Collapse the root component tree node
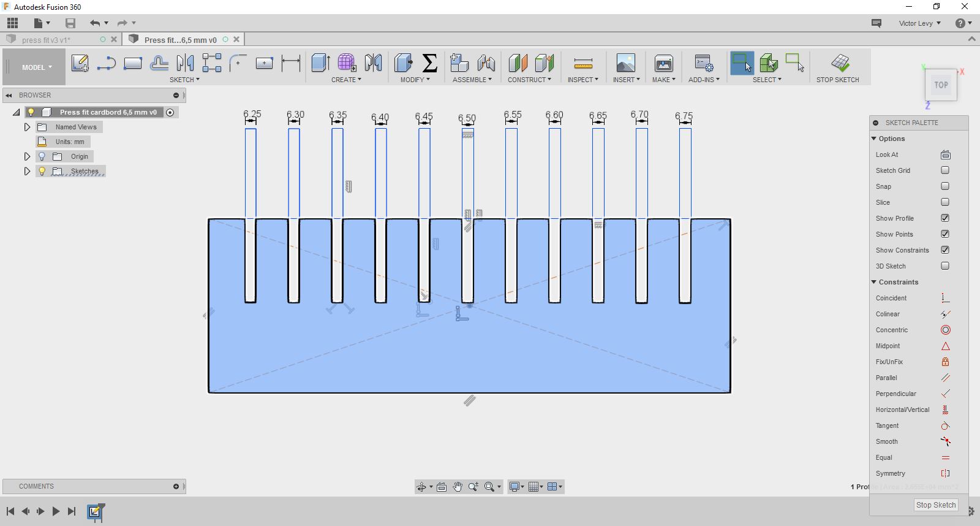 point(17,112)
